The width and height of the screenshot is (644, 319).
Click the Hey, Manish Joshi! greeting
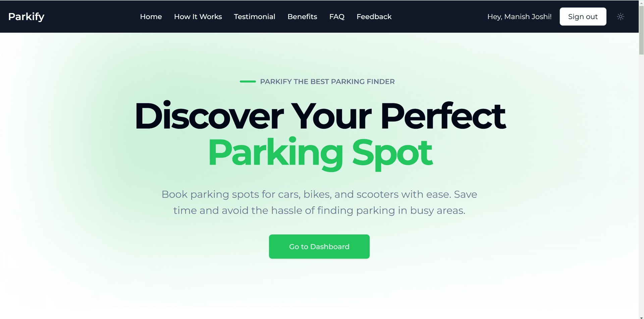[519, 16]
